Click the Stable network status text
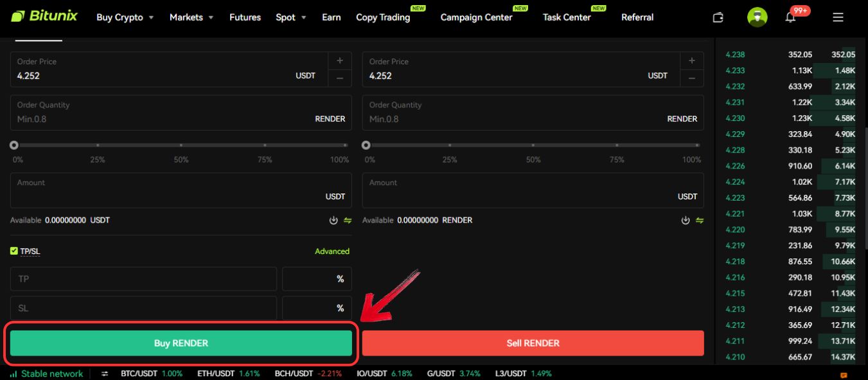This screenshot has width=868, height=380. (x=52, y=374)
